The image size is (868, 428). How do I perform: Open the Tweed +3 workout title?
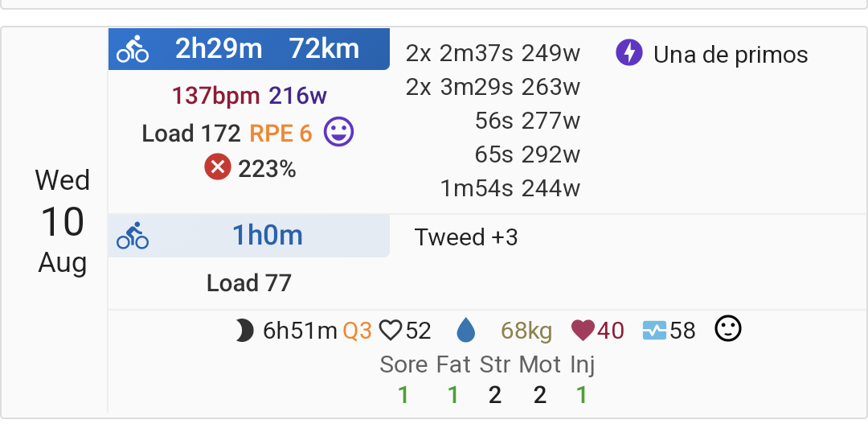[466, 237]
